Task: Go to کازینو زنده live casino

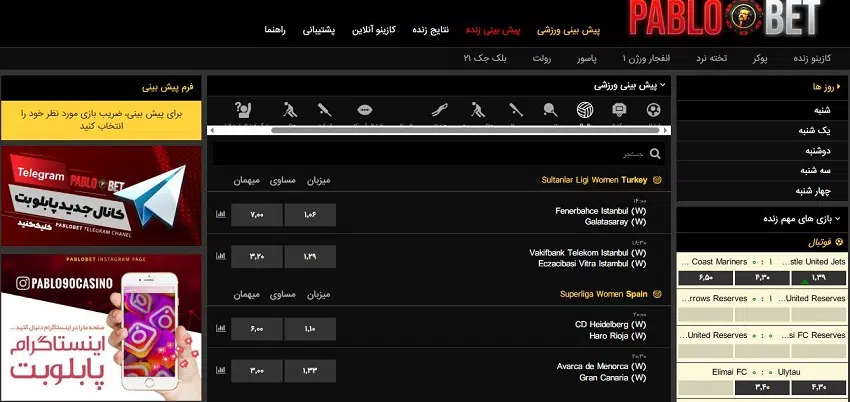Action: click(x=812, y=59)
